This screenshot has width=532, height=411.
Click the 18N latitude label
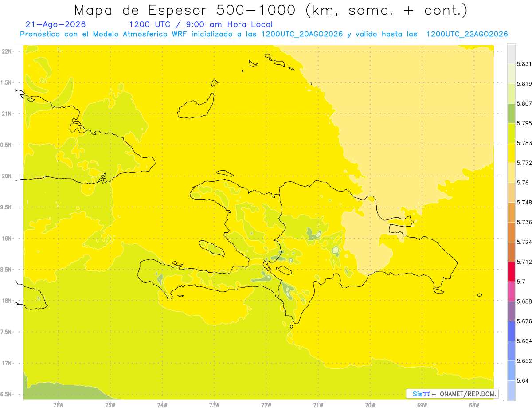click(8, 301)
